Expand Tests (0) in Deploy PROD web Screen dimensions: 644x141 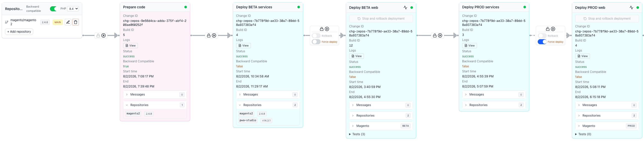[x=583, y=134]
